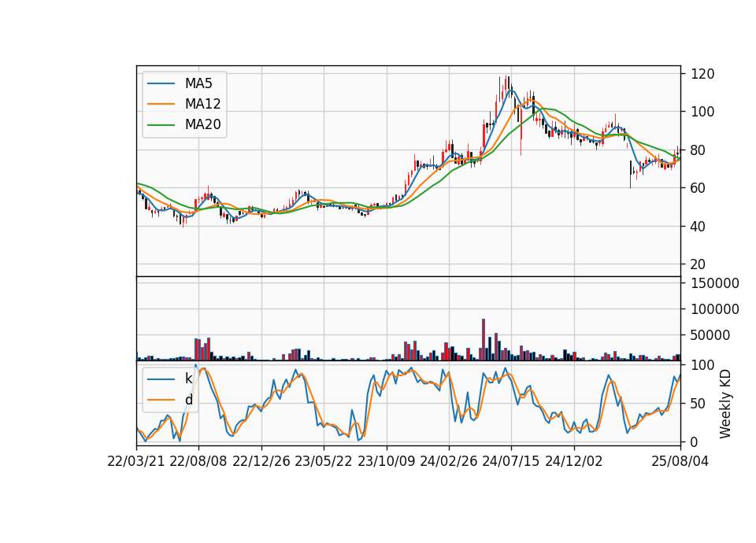
Task: Click the 22/12/26 date tick label
Action: [x=261, y=462]
